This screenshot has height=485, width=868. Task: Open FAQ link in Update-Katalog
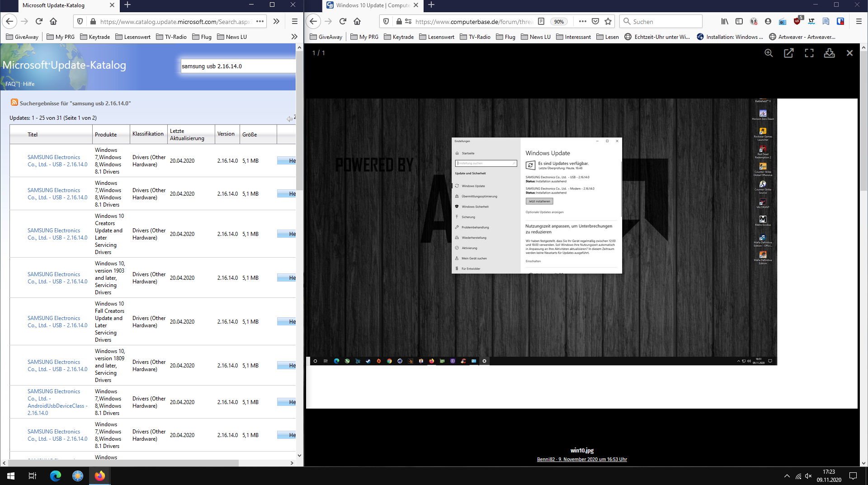point(10,84)
